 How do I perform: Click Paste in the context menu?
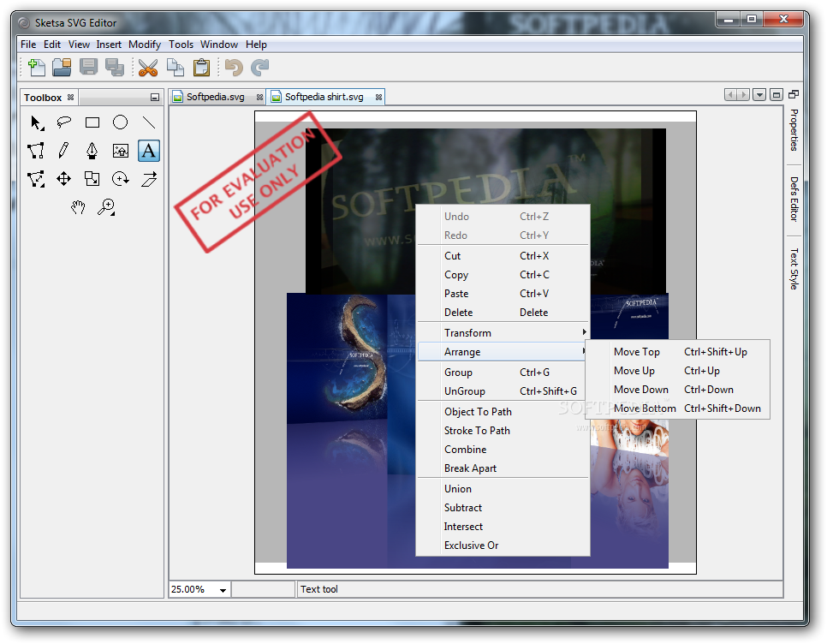(x=503, y=294)
